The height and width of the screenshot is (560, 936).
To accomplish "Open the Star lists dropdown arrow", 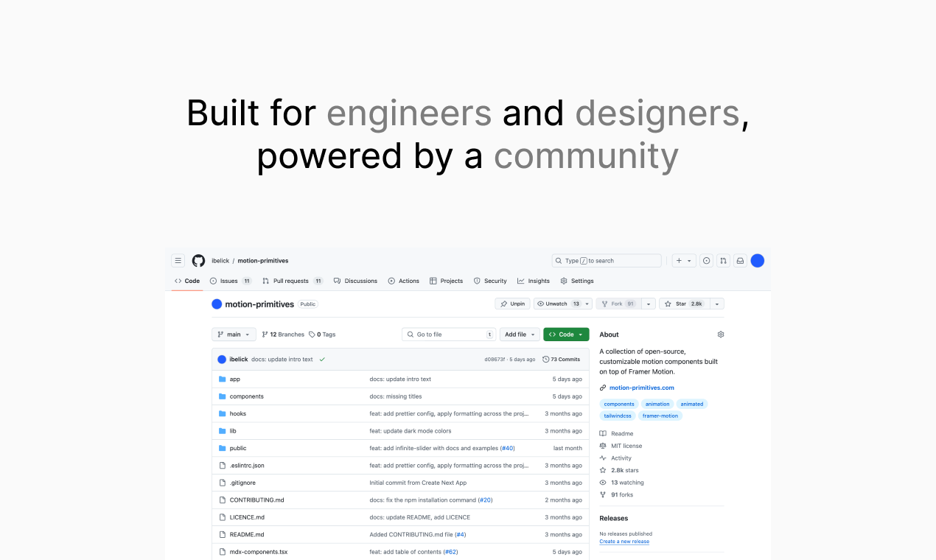I will coord(717,304).
